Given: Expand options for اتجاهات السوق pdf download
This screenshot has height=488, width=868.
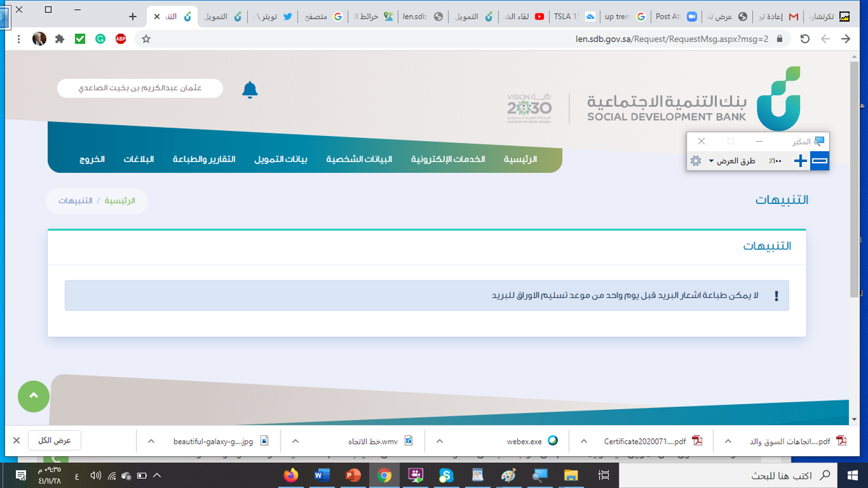Looking at the screenshot, I should point(728,441).
